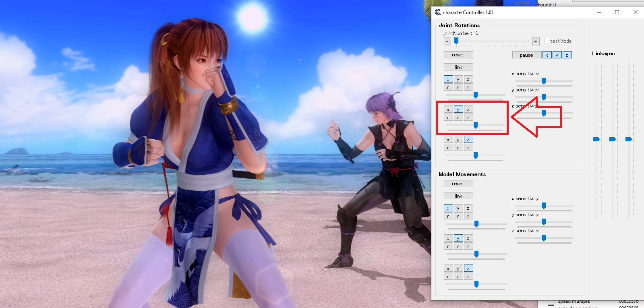Toggle the z button beside pause

tap(567, 55)
